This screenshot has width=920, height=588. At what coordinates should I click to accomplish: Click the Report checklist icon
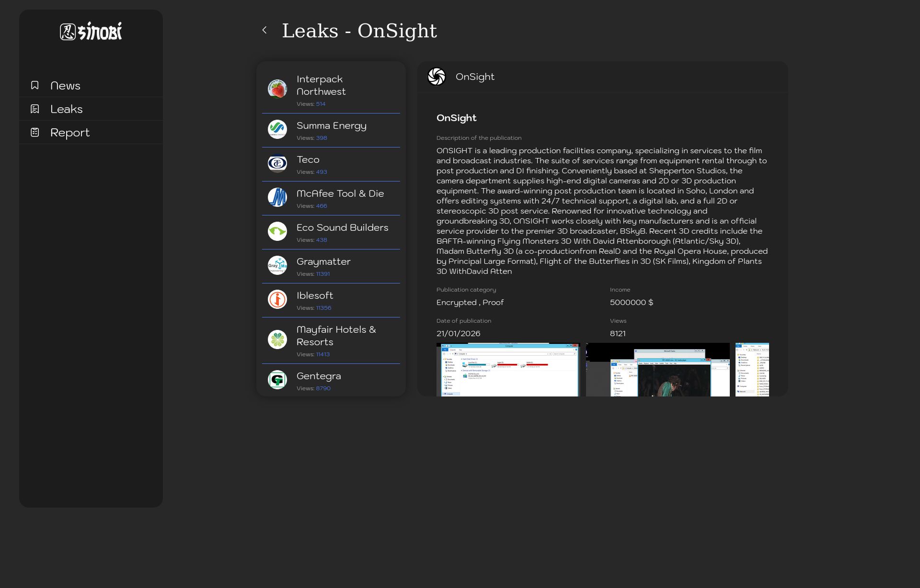[35, 132]
